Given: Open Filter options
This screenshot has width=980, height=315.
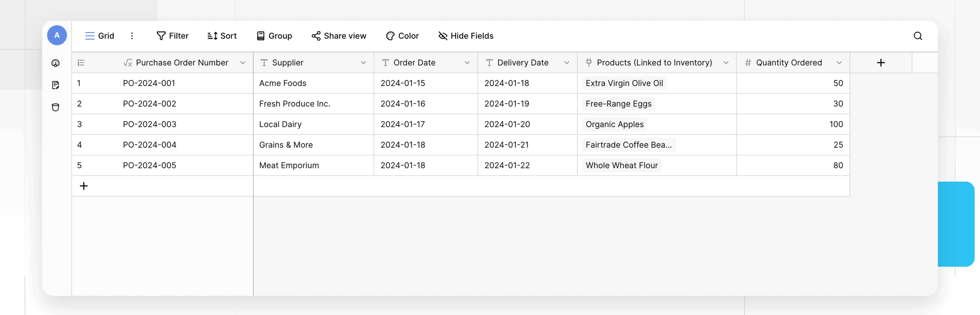Looking at the screenshot, I should click(172, 36).
